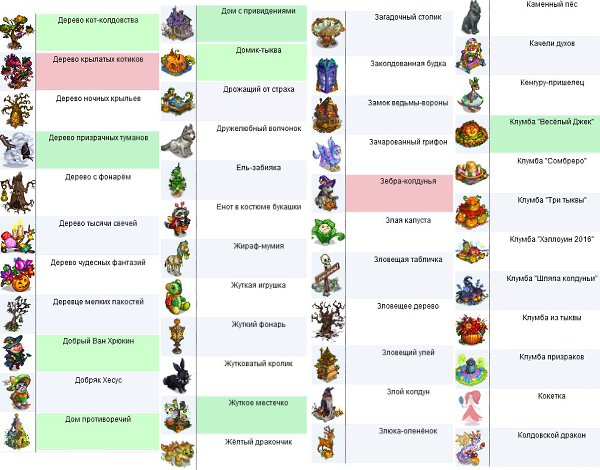600x470 pixels.
Task: Select the stone dog statue icon
Action: point(472,18)
